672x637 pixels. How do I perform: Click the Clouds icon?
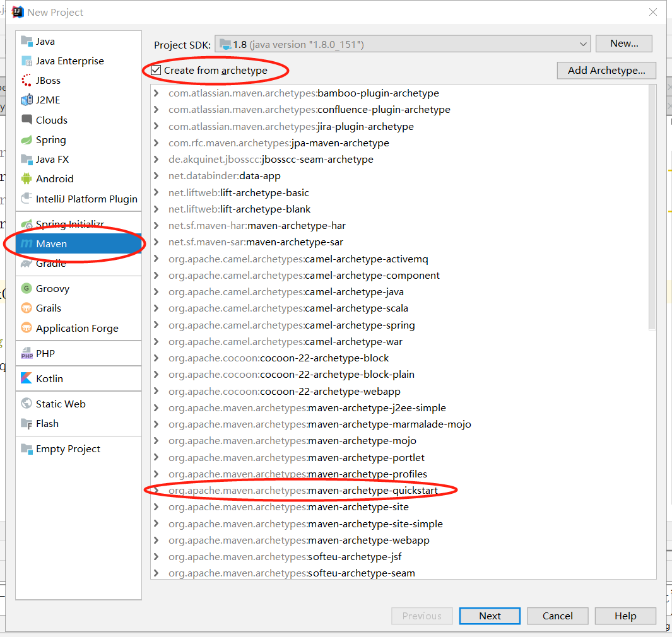point(27,120)
